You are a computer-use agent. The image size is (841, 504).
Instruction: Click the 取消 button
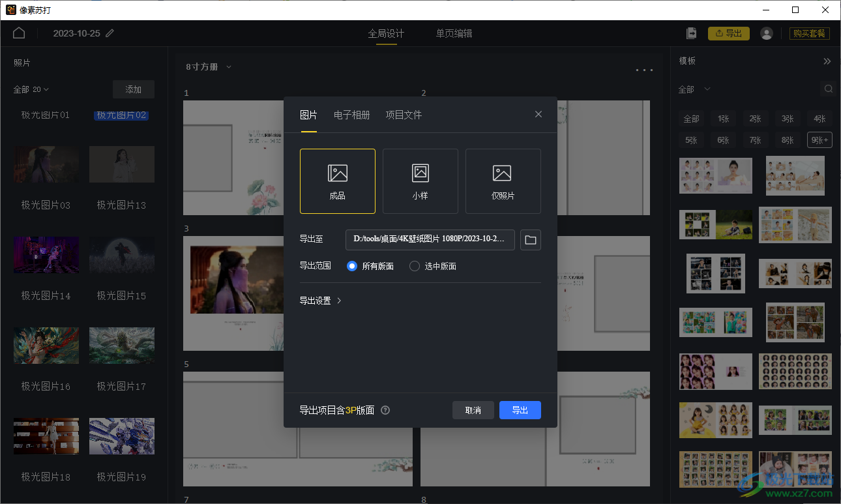473,410
